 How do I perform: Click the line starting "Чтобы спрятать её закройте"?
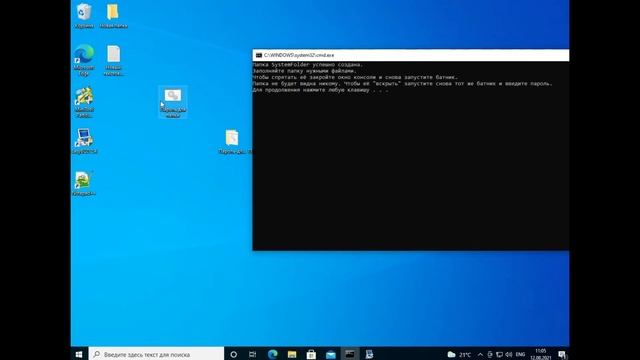(x=355, y=77)
